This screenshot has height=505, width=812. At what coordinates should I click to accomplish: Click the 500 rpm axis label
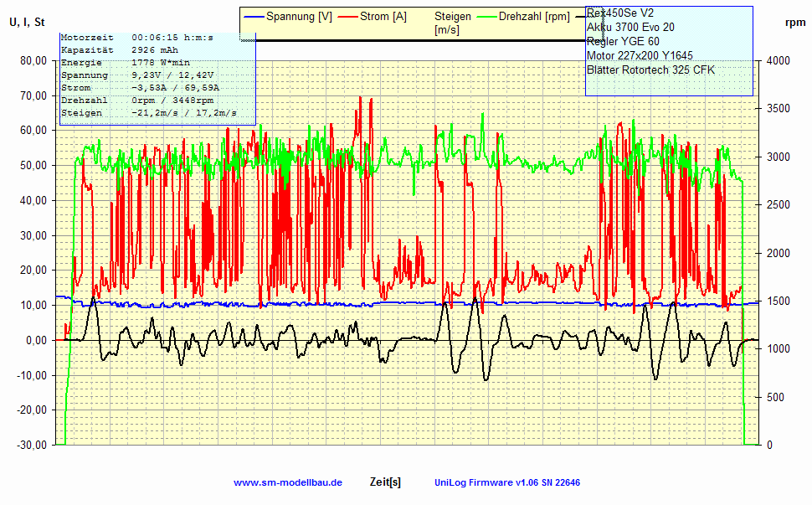(x=775, y=397)
